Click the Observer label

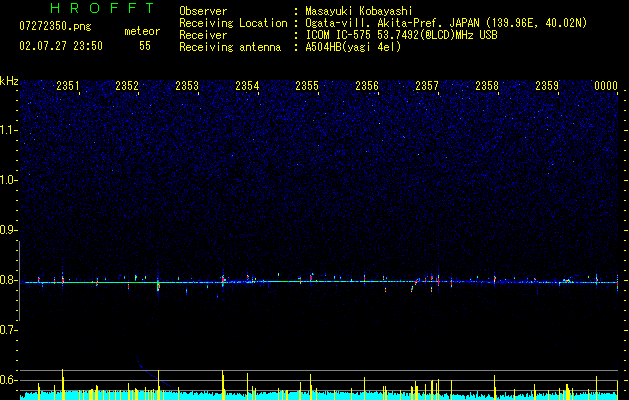tap(203, 11)
